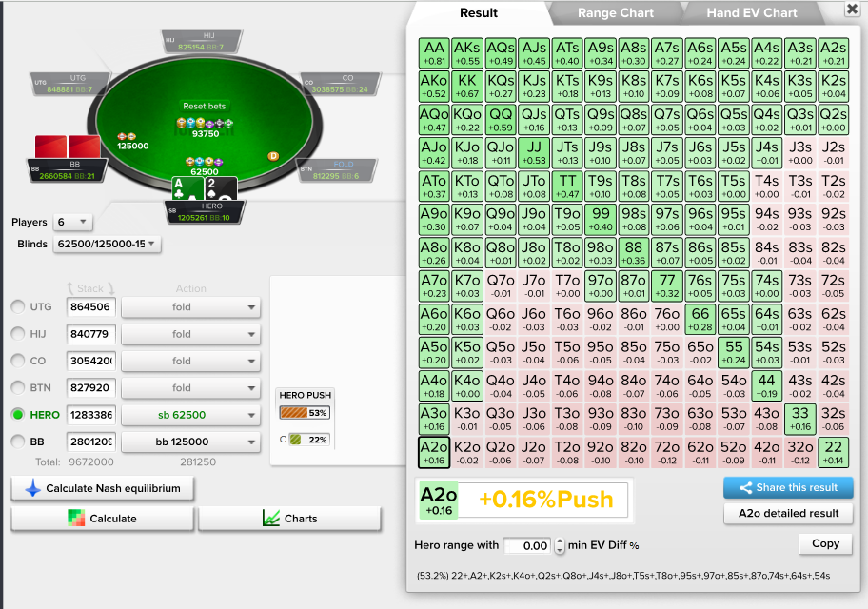Open the BB action bb 125000 dropdown

(x=190, y=442)
